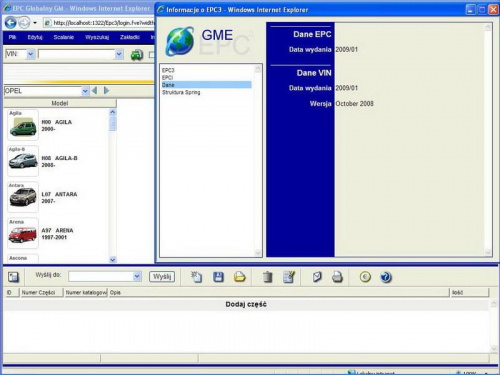
Task: Click the panel layout icon left of Wyślij do
Action: [13, 277]
